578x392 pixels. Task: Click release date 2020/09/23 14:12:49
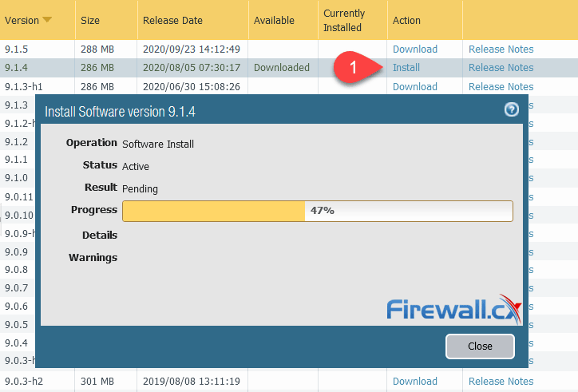click(192, 49)
